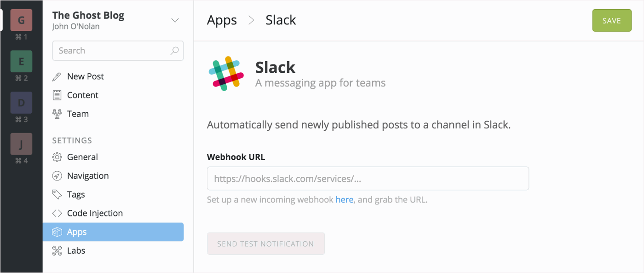Image resolution: width=644 pixels, height=273 pixels.
Task: Click the Labs tools icon
Action: coord(57,251)
